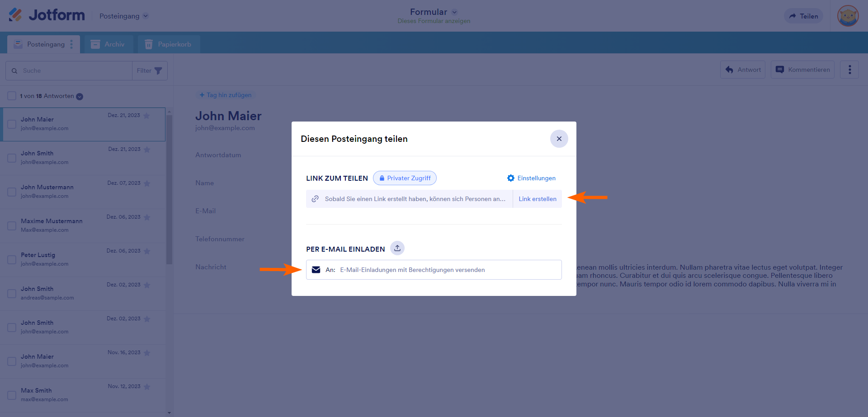Screen dimensions: 868x417
Task: Open John Smith andreas@sample.com submission
Action: coord(83,294)
